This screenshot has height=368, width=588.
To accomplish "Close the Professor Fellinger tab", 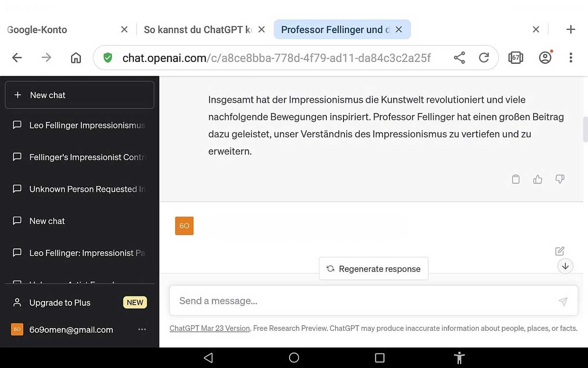I will [399, 29].
